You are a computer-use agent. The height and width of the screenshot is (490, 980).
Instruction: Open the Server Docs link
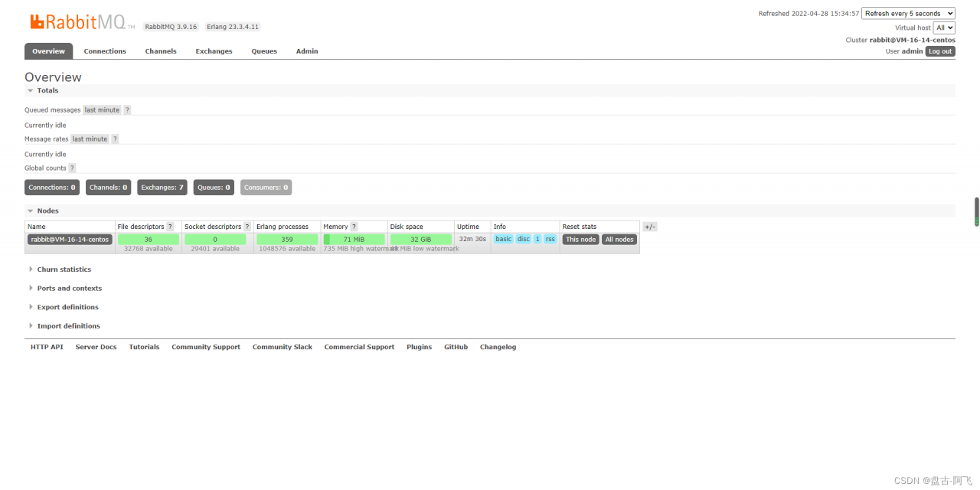[x=96, y=347]
